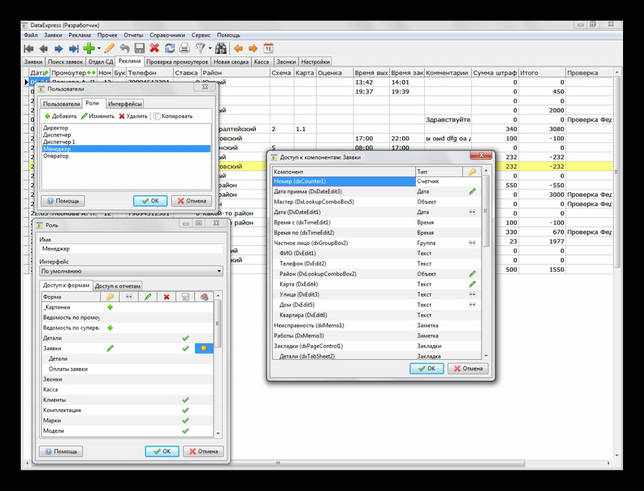Go to previous record (left arrow) toolbar icon
This screenshot has height=491, width=644.
tap(44, 48)
